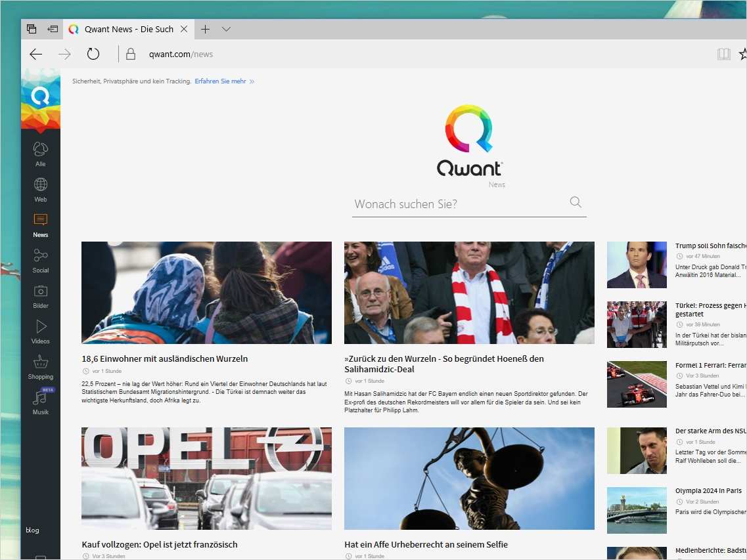Click the Justitia scales statue image
This screenshot has height=560, width=747.
point(469,478)
